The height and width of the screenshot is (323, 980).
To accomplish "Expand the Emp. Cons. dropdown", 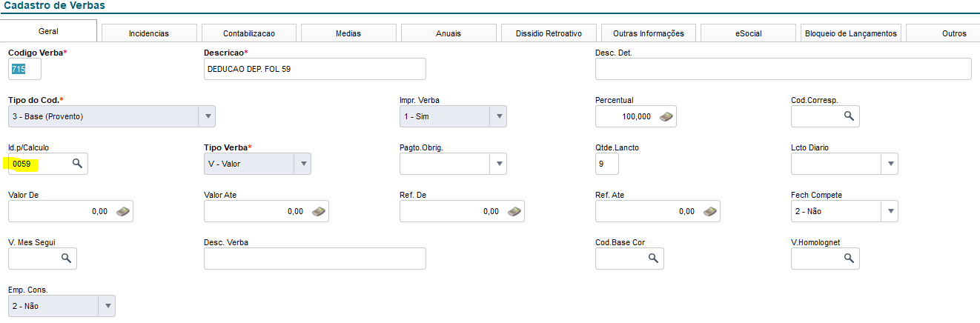I will click(107, 305).
